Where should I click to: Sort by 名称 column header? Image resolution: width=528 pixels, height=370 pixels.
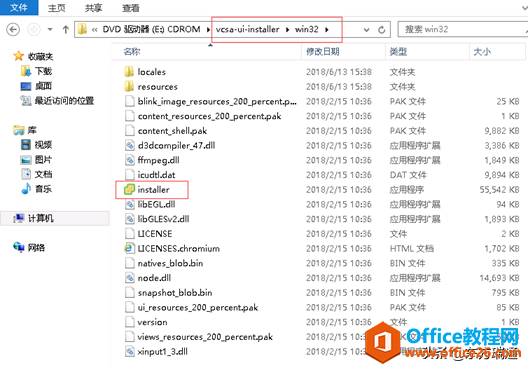coord(132,52)
